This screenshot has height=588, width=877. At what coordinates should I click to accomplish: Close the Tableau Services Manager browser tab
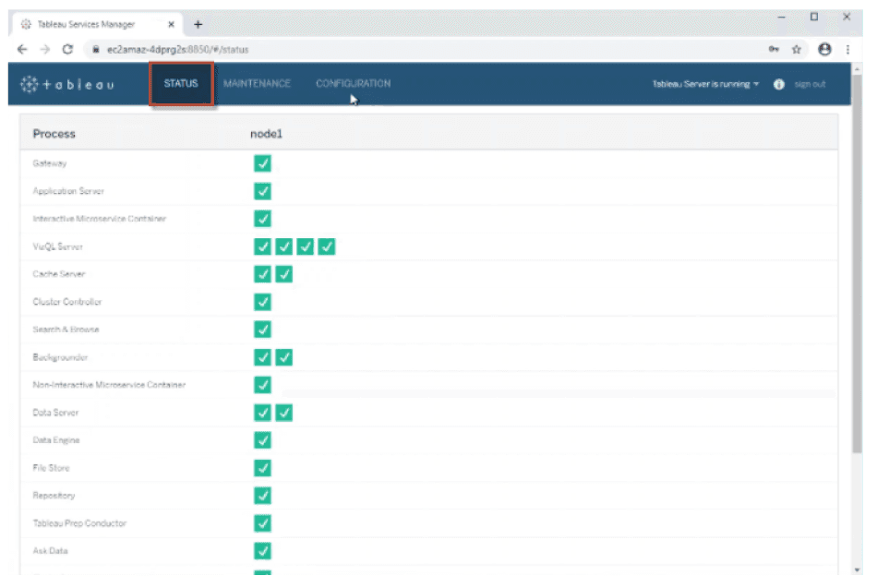pos(172,24)
